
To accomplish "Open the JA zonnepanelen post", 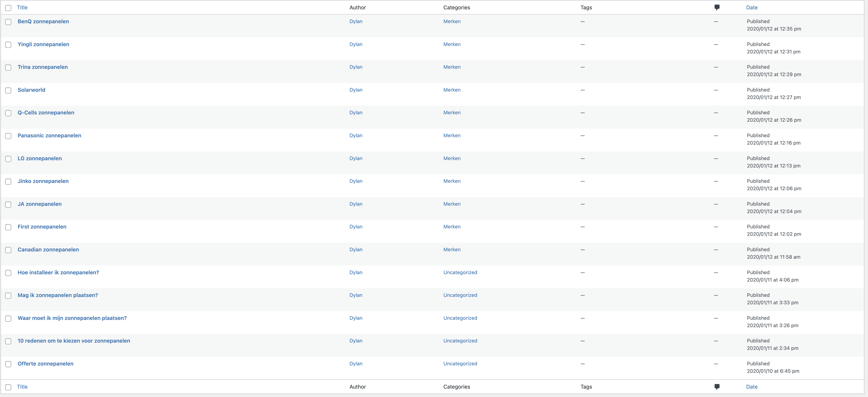I will (x=40, y=204).
